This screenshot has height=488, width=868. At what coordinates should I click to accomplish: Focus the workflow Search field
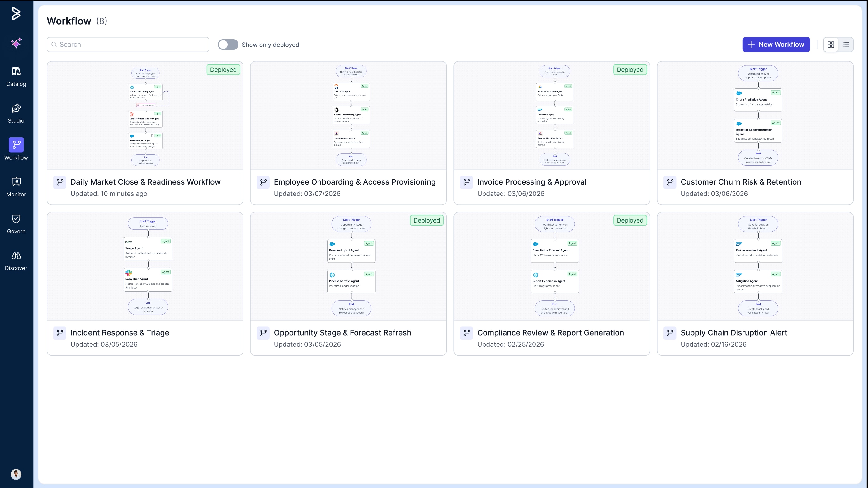coord(128,45)
